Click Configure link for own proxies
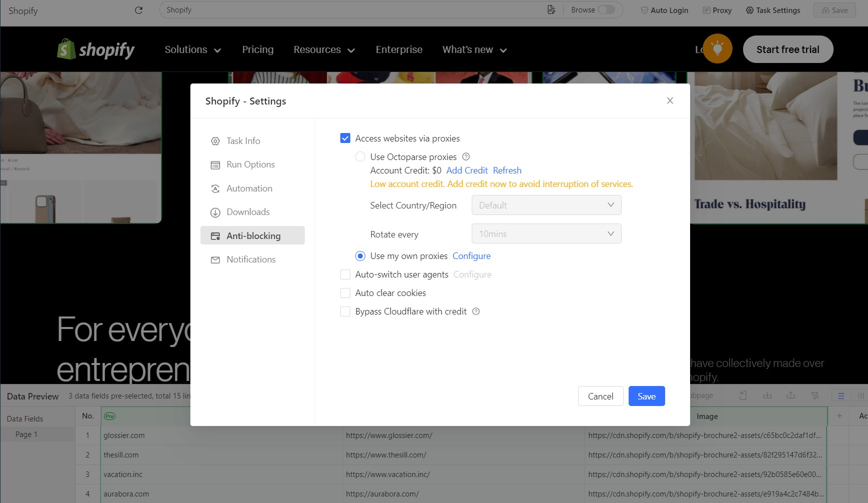The height and width of the screenshot is (503, 868). click(472, 256)
